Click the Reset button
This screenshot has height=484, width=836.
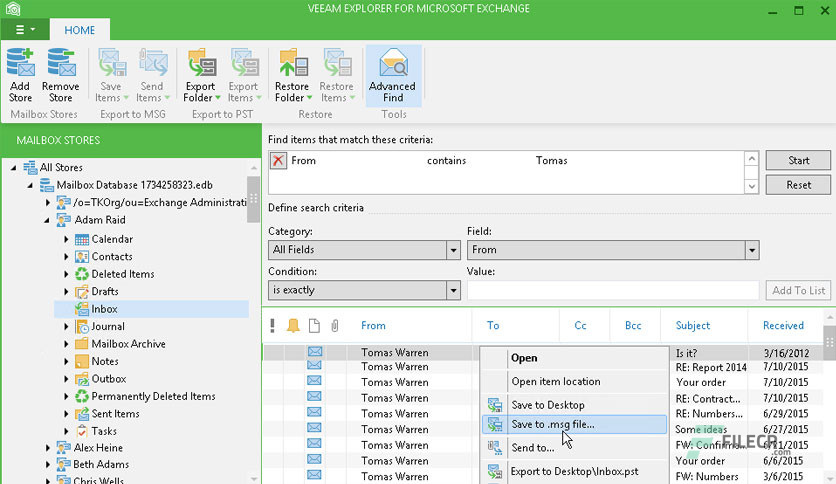(798, 185)
